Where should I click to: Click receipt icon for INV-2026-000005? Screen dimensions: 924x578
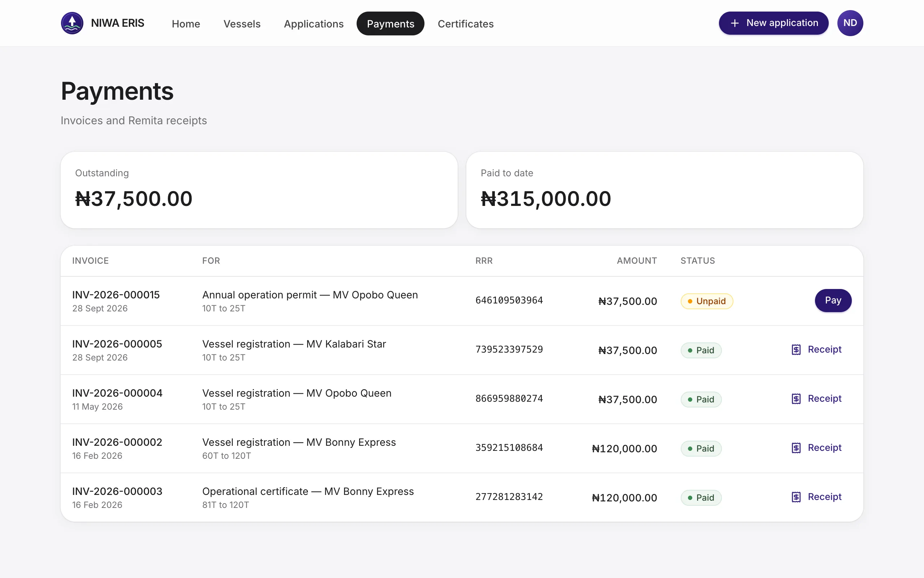[796, 349]
